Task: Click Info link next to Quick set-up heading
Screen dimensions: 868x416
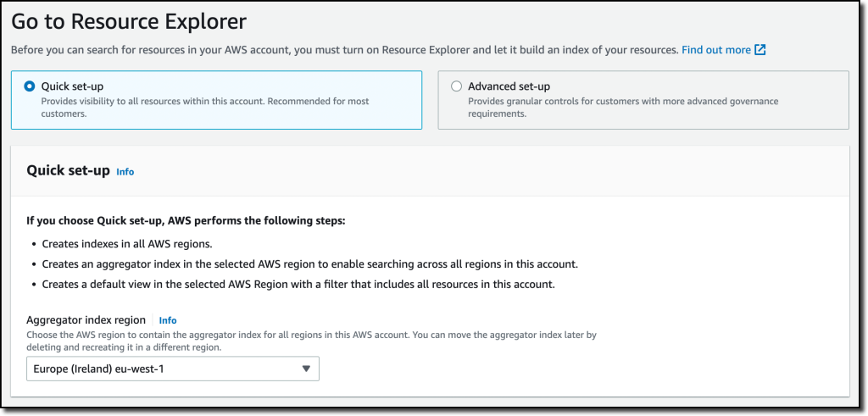Action: click(x=125, y=172)
